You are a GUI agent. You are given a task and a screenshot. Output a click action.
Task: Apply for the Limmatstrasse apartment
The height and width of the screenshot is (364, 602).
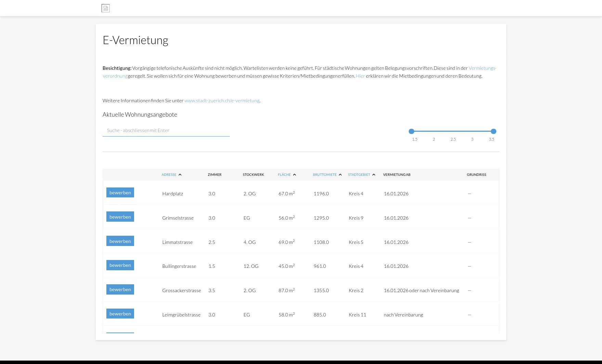[120, 241]
